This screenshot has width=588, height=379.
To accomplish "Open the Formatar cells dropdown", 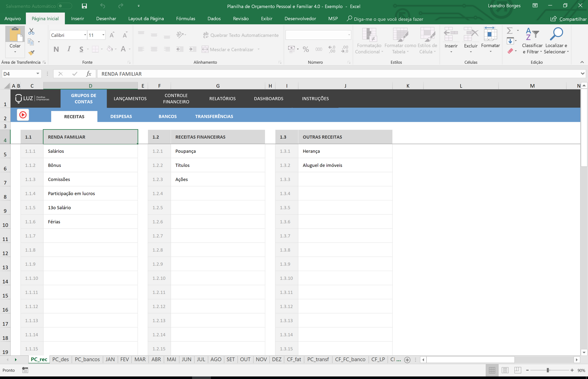I will pyautogui.click(x=490, y=40).
